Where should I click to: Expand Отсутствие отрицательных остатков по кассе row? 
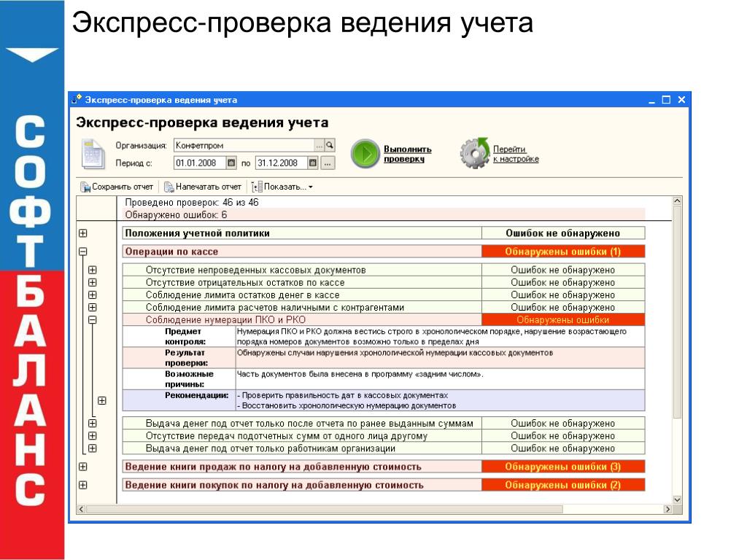point(93,282)
